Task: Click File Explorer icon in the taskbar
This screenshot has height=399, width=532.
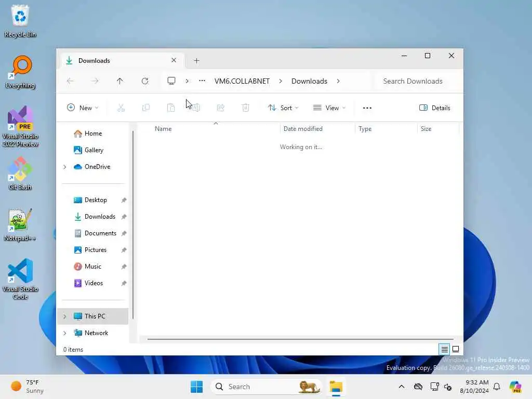Action: pyautogui.click(x=336, y=387)
